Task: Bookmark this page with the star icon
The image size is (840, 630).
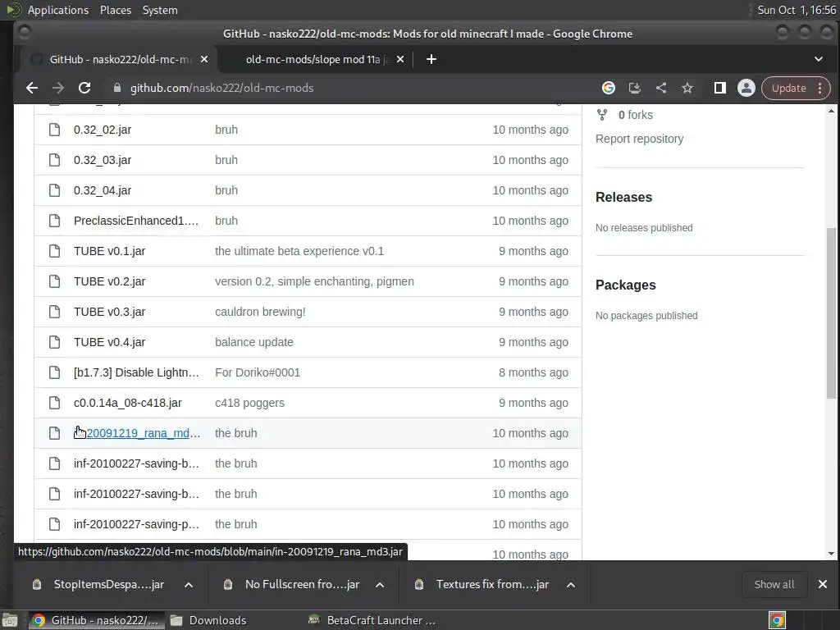Action: (687, 89)
